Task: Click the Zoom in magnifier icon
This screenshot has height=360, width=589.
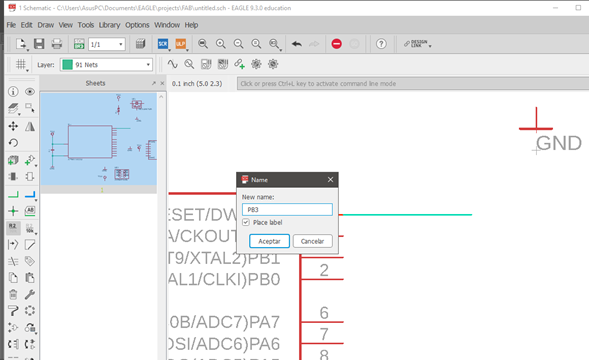Action: (x=221, y=44)
